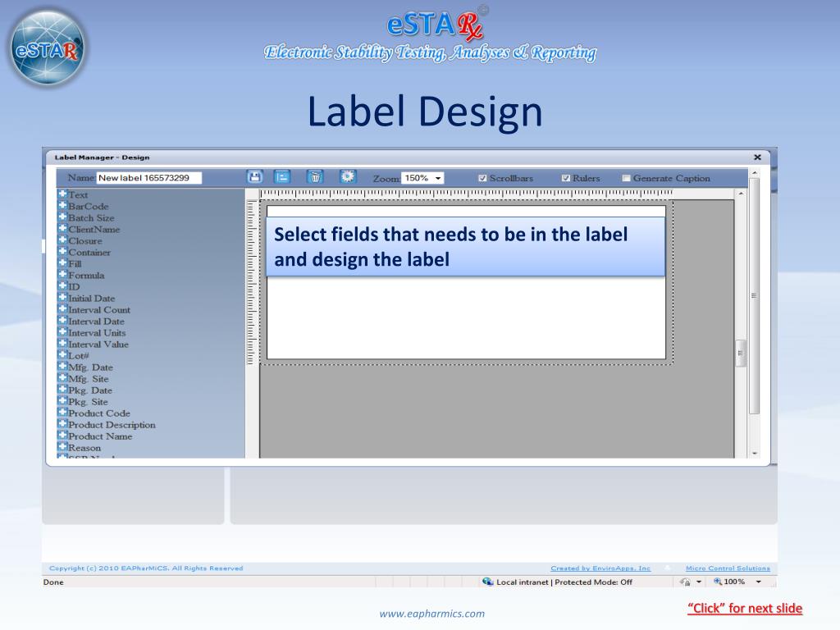Add Interval Date field via plus icon
840x630 pixels.
pos(62,321)
